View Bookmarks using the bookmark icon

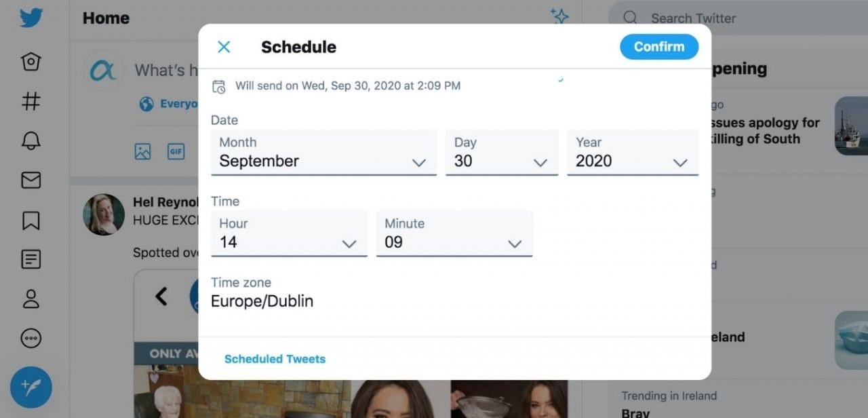pyautogui.click(x=31, y=220)
